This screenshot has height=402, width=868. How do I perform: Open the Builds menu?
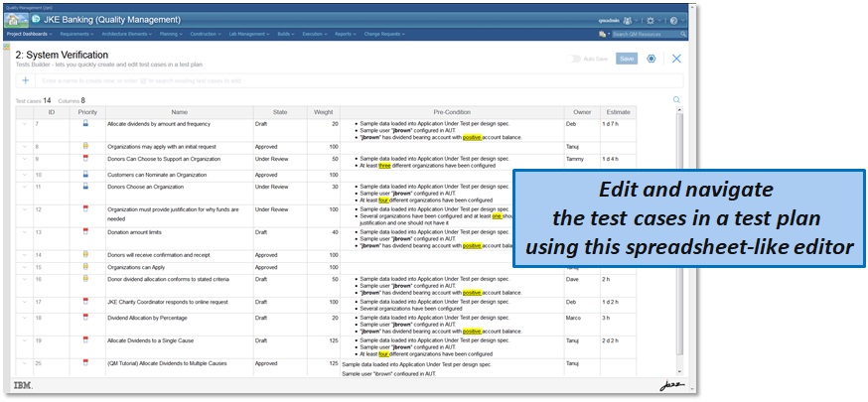pyautogui.click(x=286, y=35)
